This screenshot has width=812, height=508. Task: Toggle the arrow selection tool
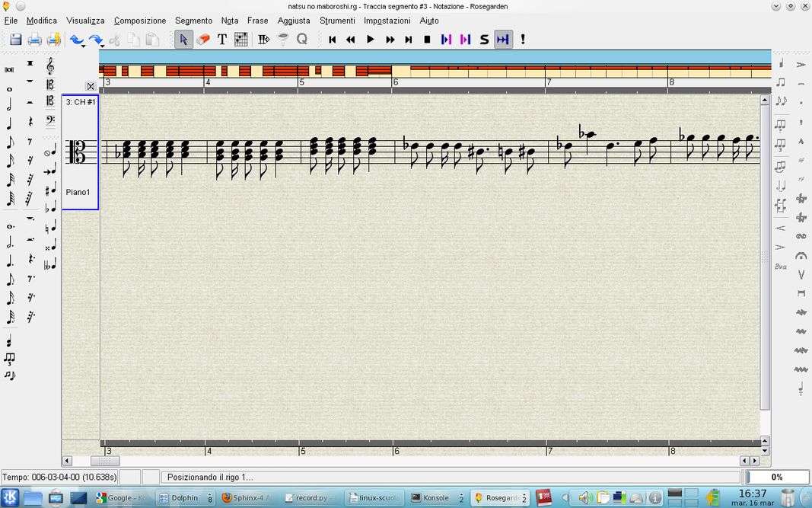click(x=183, y=40)
